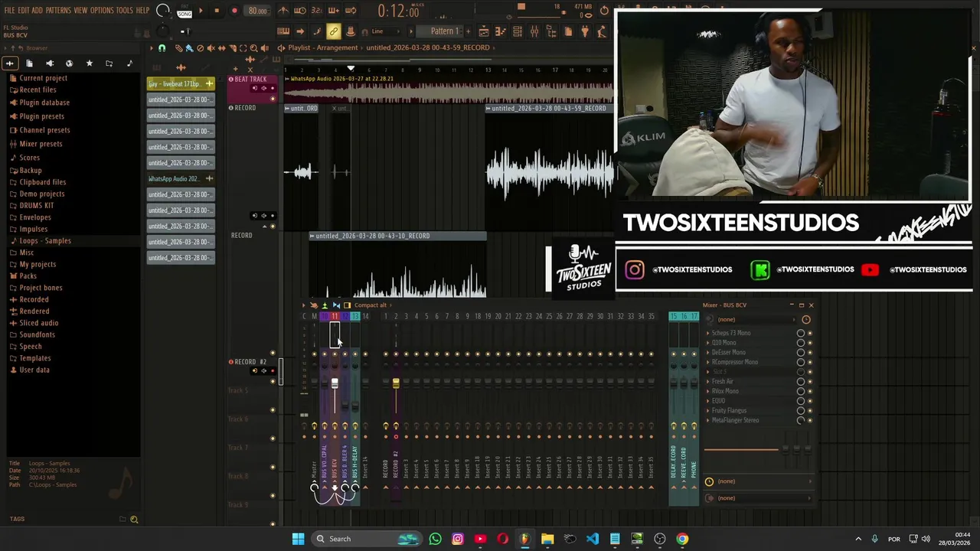Screen dimensions: 980x551
Task: Open the OPTIONS menu
Action: [102, 10]
